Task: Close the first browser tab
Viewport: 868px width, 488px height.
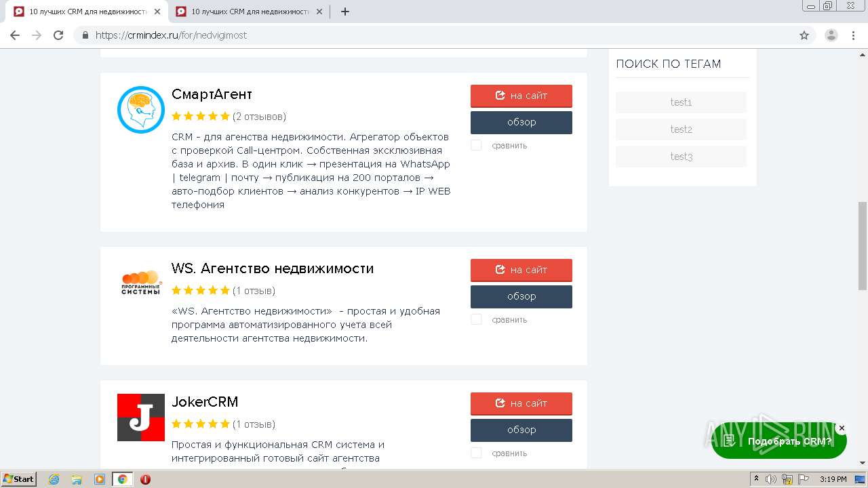Action: [x=157, y=12]
